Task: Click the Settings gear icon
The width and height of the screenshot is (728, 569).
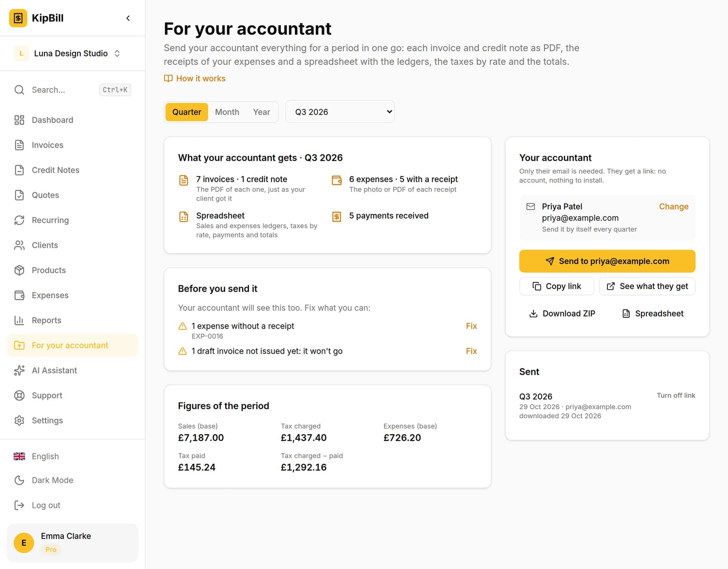Action: click(x=19, y=420)
